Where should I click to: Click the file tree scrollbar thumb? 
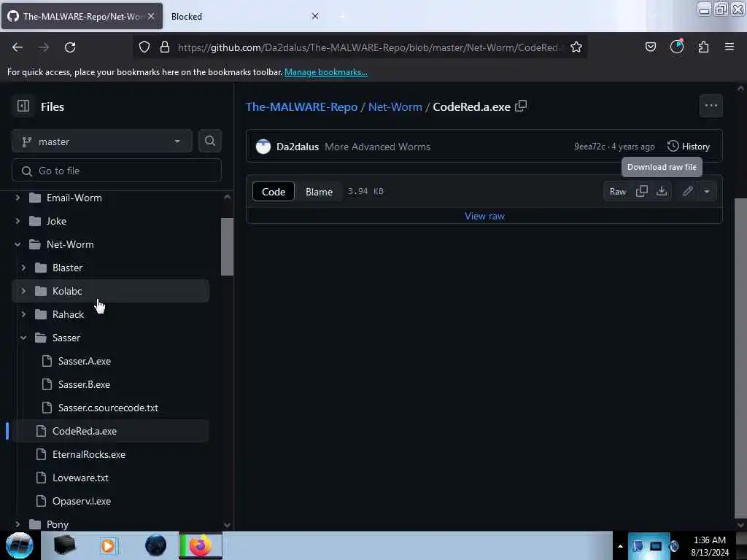click(x=227, y=246)
